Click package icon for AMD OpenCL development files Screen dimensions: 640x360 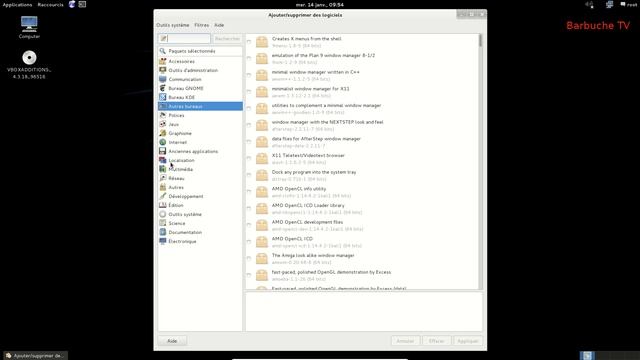click(262, 225)
